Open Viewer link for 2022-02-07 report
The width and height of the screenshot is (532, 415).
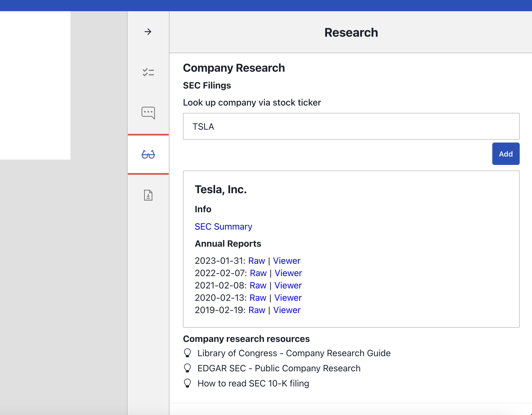(x=288, y=273)
